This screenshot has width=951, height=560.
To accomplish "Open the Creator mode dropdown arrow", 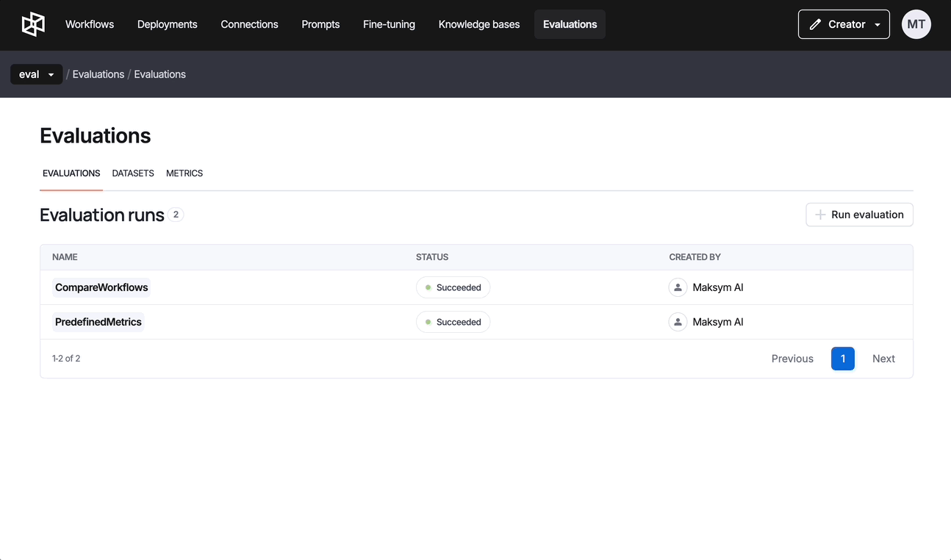I will 878,24.
